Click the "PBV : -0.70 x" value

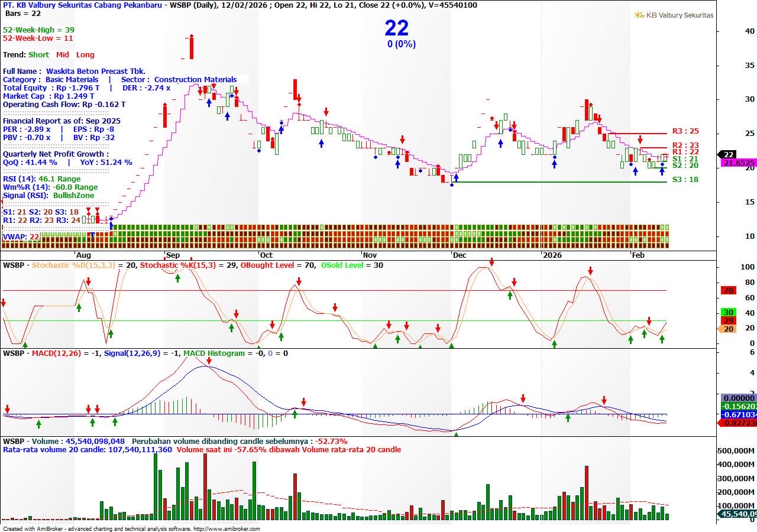[x=27, y=137]
